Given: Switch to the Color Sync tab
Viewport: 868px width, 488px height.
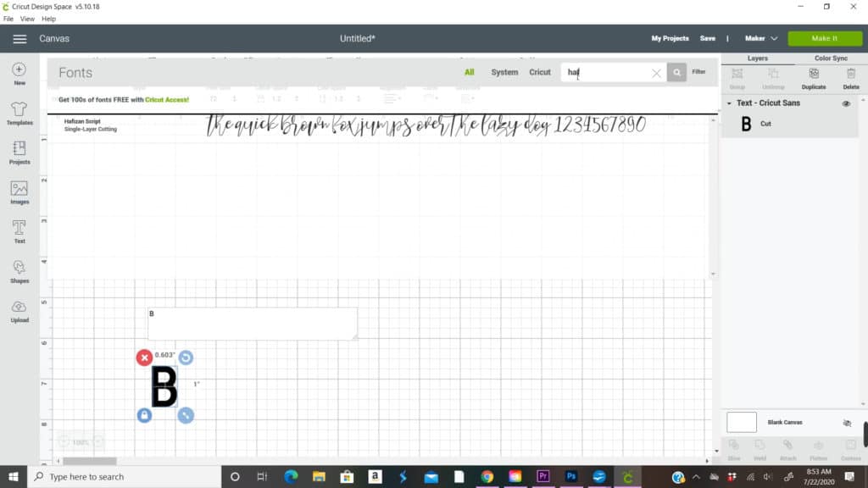Looking at the screenshot, I should point(831,58).
